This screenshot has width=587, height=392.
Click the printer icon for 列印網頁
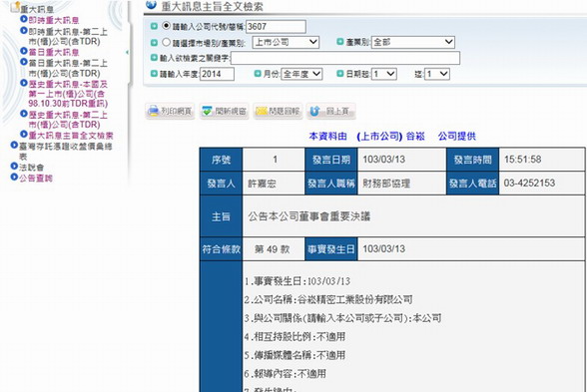click(153, 111)
